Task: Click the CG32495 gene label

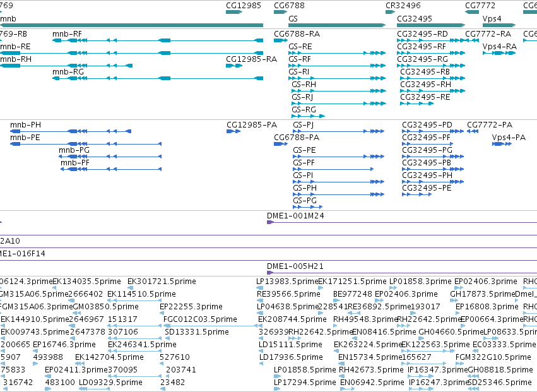Action: coord(415,18)
